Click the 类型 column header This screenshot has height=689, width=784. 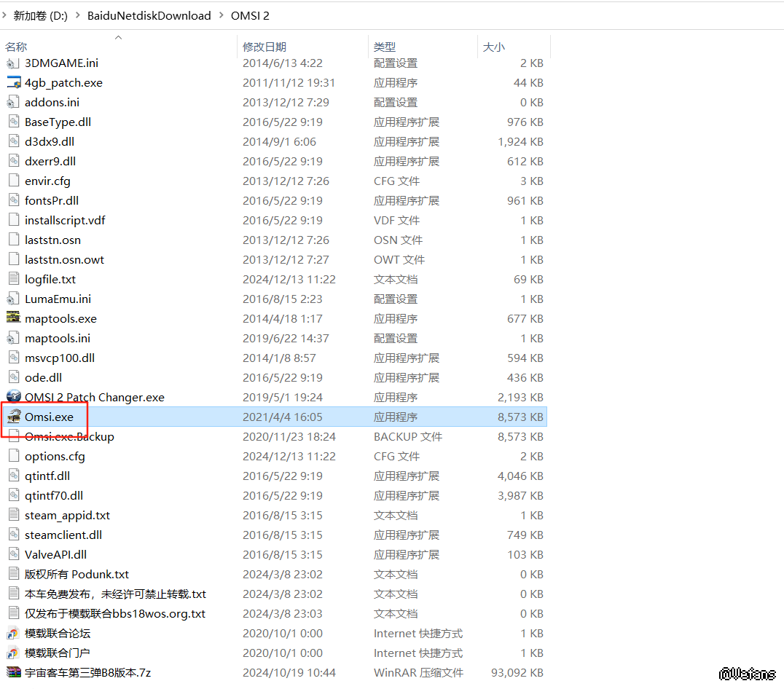(385, 47)
